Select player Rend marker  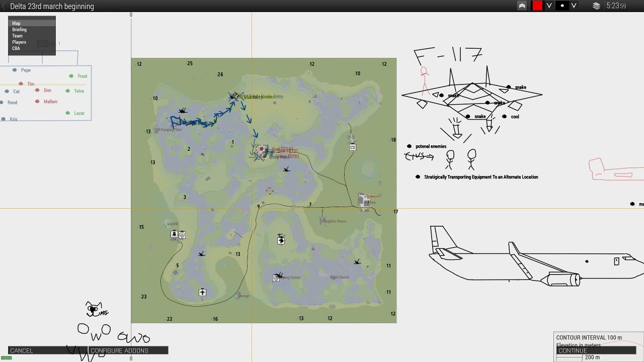(2, 103)
